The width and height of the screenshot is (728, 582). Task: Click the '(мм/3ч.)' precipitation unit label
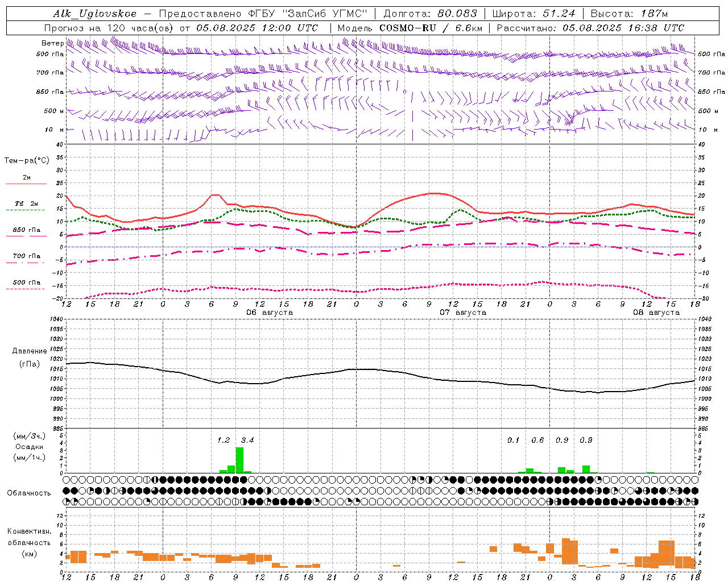(30, 436)
